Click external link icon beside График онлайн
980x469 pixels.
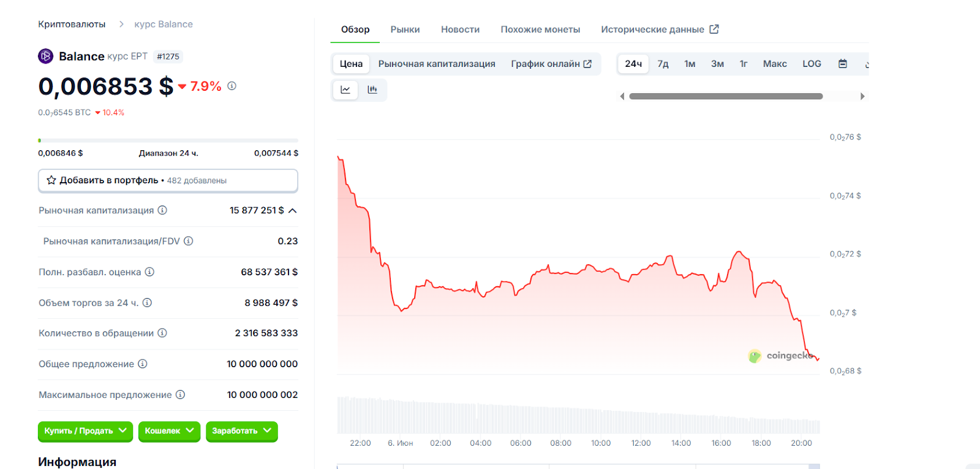[x=587, y=64]
